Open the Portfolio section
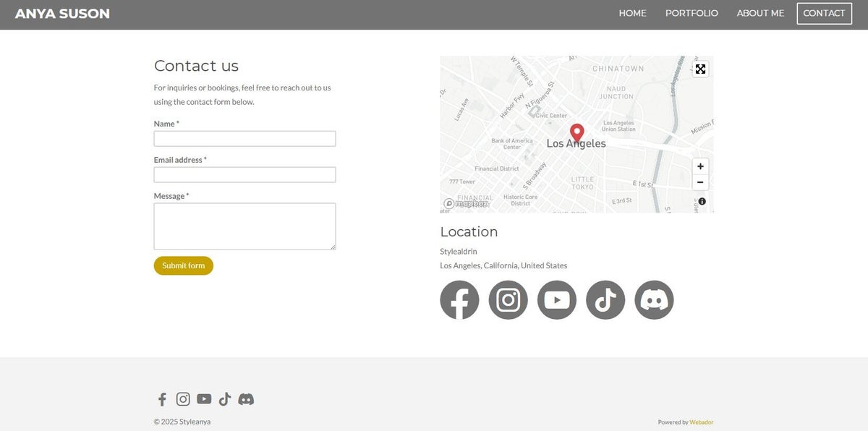The height and width of the screenshot is (431, 868). coord(692,12)
